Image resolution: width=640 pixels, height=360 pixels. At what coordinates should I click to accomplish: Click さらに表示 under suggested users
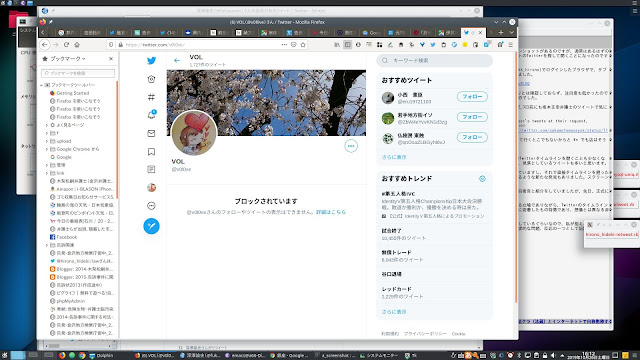pos(394,157)
